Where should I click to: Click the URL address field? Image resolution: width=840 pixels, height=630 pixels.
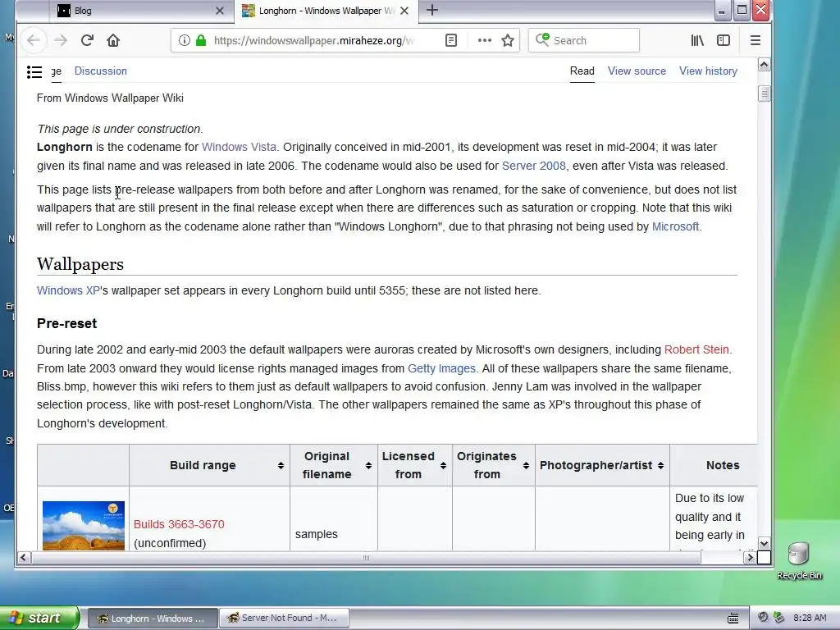pyautogui.click(x=315, y=40)
